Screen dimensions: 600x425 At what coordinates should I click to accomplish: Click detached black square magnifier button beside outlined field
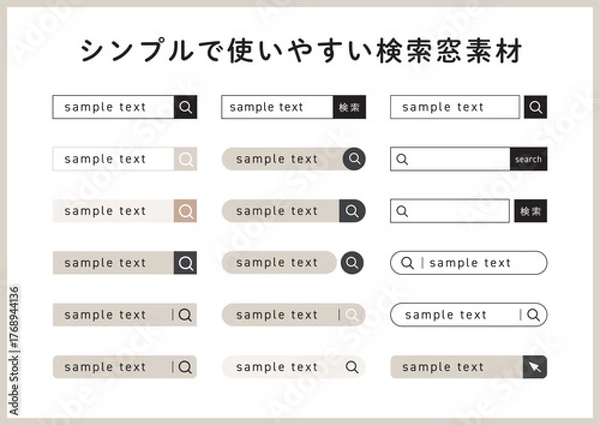pyautogui.click(x=535, y=107)
